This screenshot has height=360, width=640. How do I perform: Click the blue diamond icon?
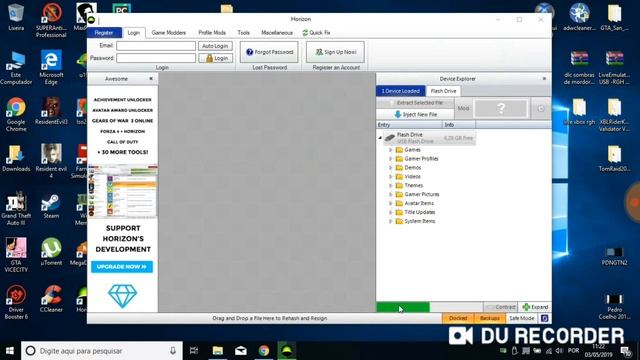[x=122, y=296]
